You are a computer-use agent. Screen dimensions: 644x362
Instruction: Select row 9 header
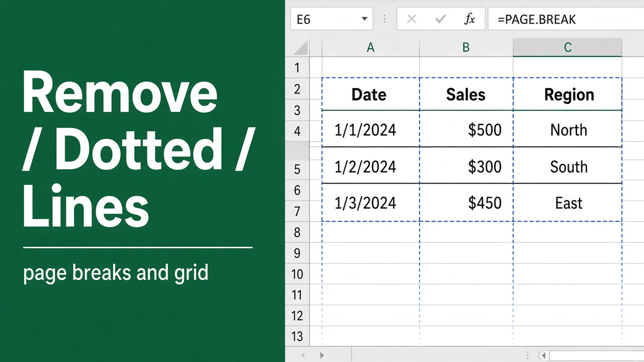(297, 253)
